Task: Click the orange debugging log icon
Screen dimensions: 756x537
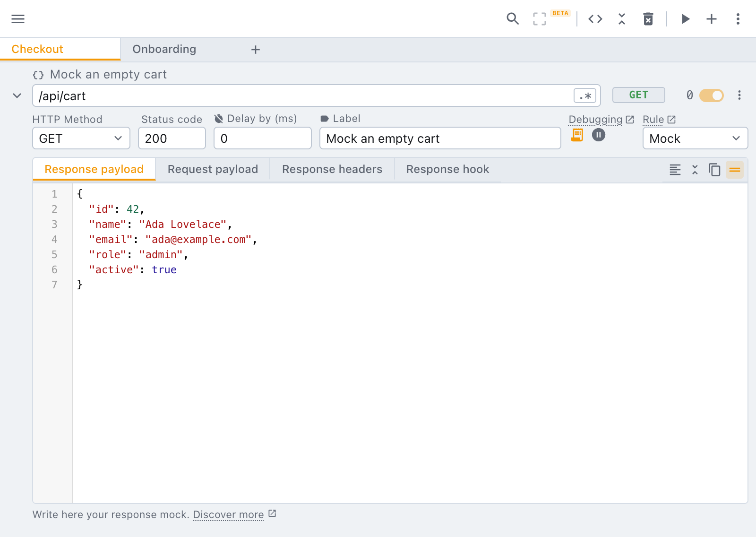Action: 577,135
